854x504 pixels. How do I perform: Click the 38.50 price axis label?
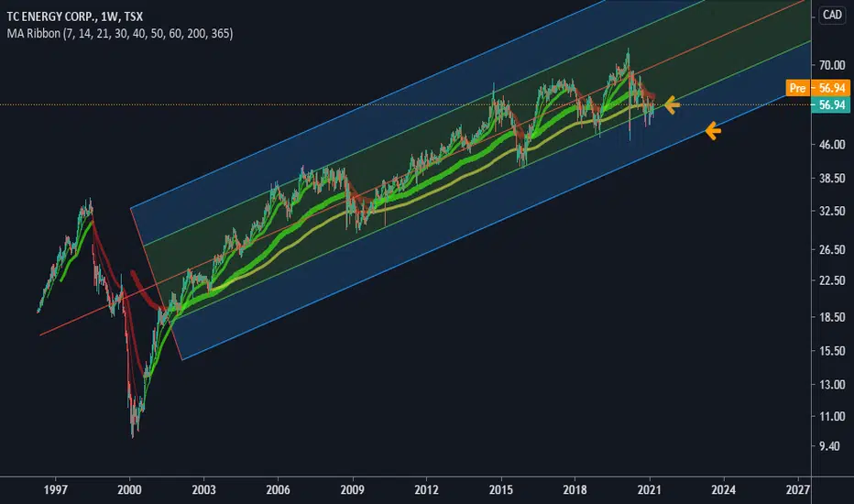[x=832, y=178]
